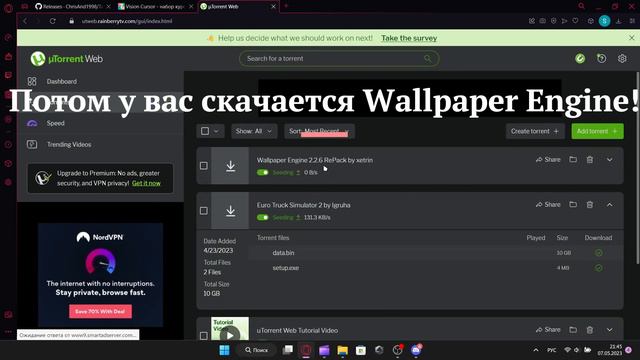
Task: Click the green Add torrent button
Action: click(x=597, y=131)
